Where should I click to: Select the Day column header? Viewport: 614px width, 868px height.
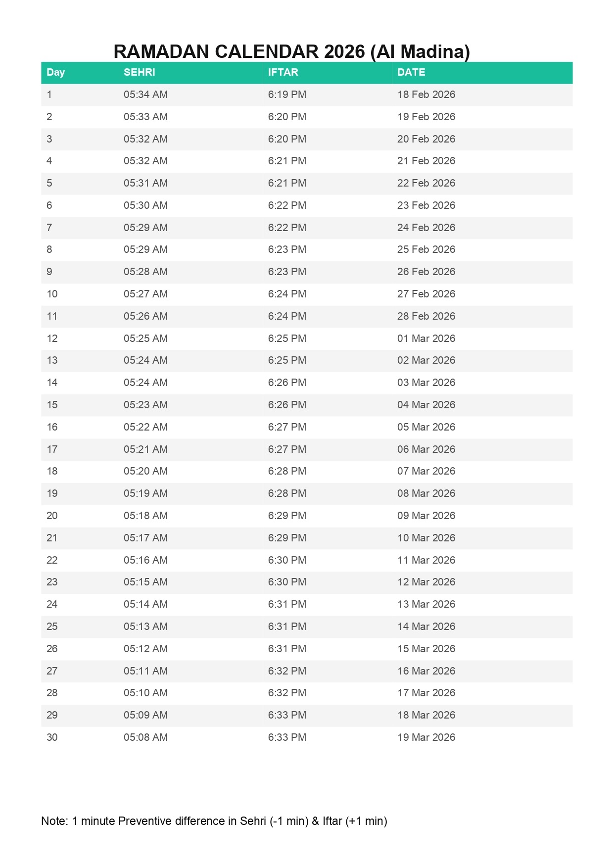point(55,72)
